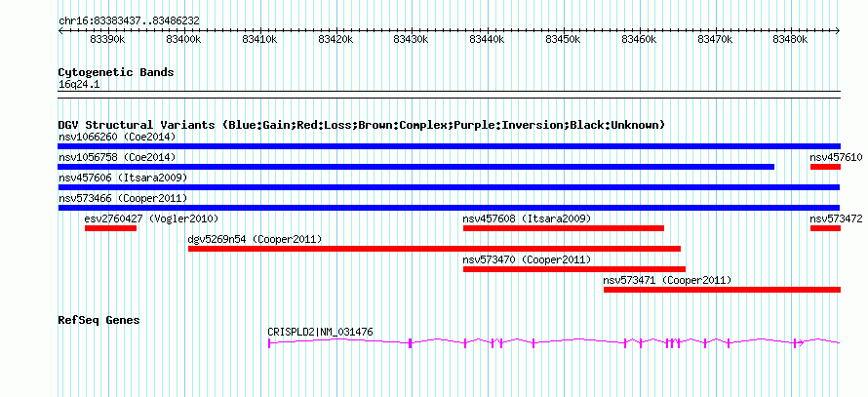This screenshot has width=868, height=397.
Task: Click the first exon of CRISPLD2
Action: tap(269, 343)
